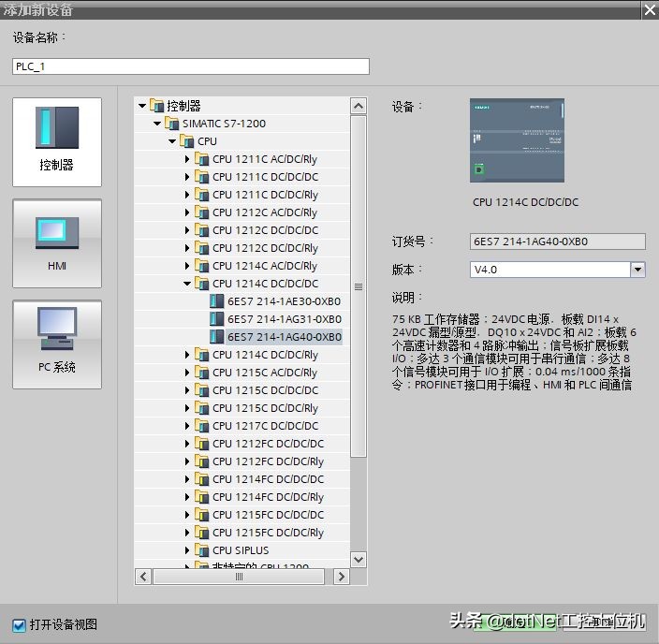Image resolution: width=659 pixels, height=644 pixels.
Task: Click module icon for 6ES7 214-1AE30-0XB0
Action: point(217,301)
